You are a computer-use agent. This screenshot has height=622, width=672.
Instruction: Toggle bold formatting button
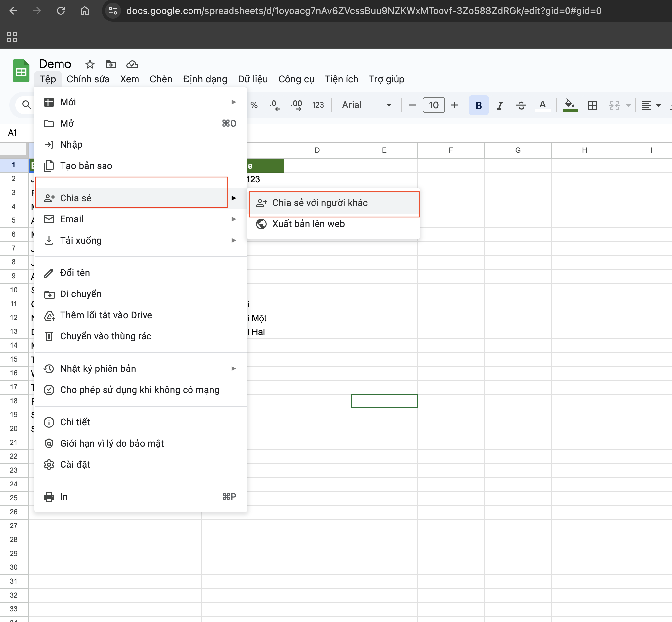point(478,105)
